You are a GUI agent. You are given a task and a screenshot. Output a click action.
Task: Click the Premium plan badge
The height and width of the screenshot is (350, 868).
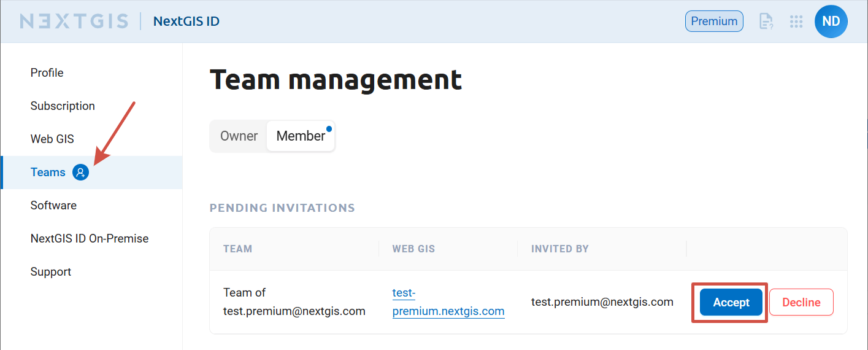(714, 21)
